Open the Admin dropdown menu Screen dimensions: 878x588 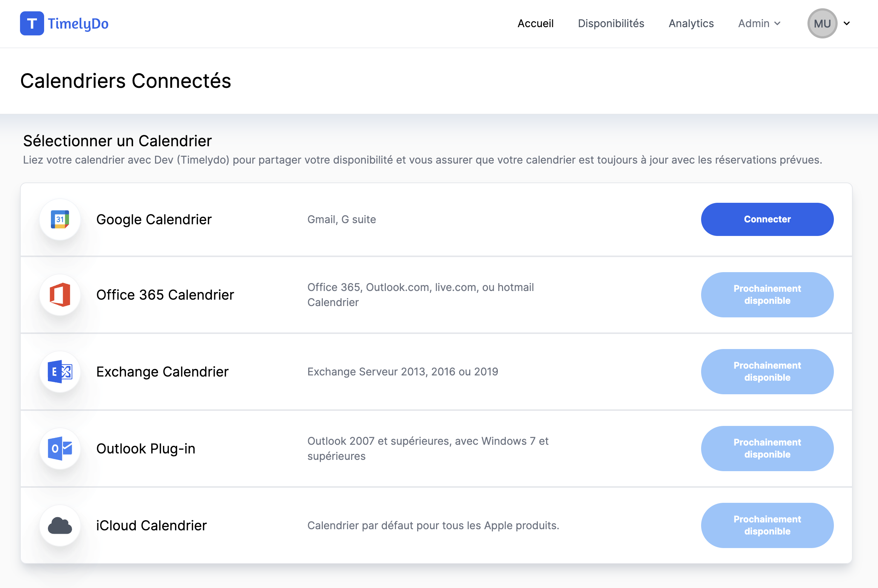(759, 23)
